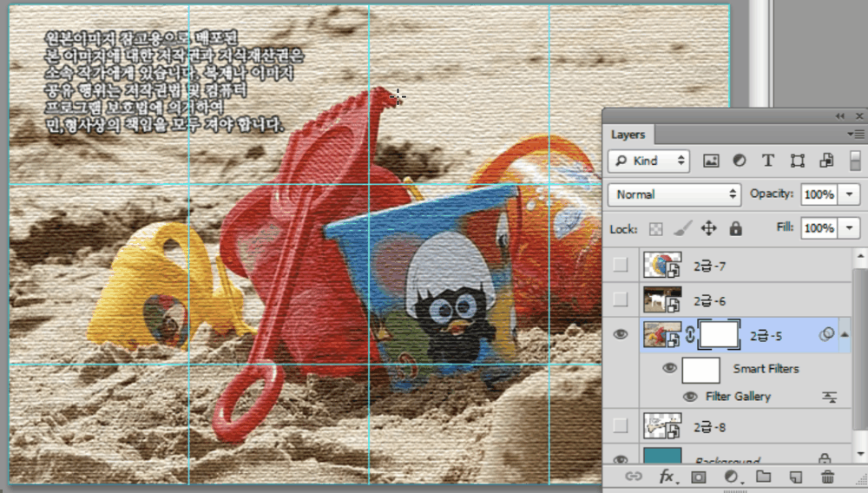
Task: Click Smart Filters label
Action: [766, 369]
